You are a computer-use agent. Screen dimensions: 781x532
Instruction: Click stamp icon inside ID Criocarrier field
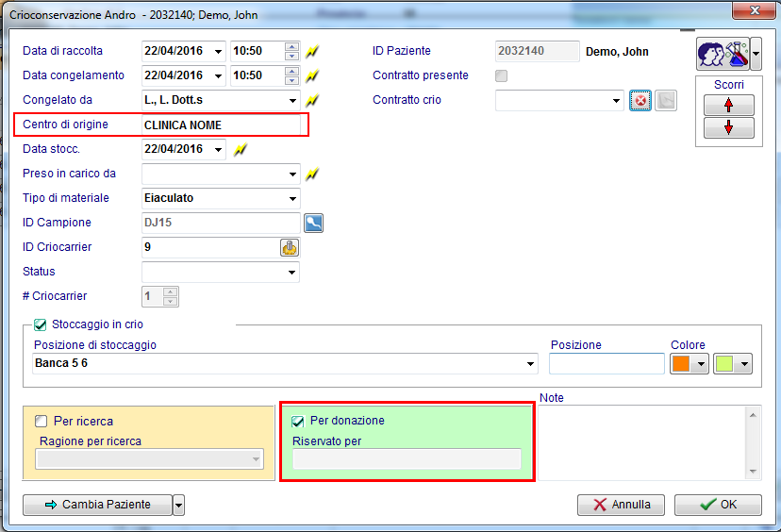[290, 247]
